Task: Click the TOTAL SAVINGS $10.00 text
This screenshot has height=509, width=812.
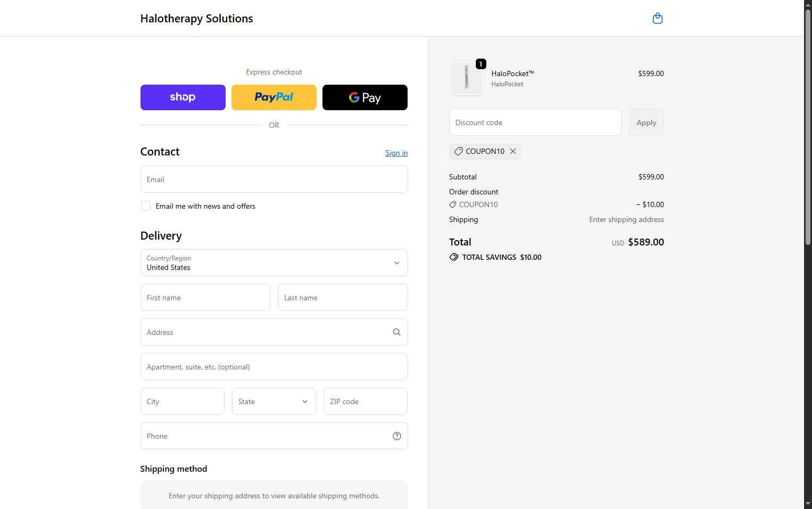Action: point(502,257)
